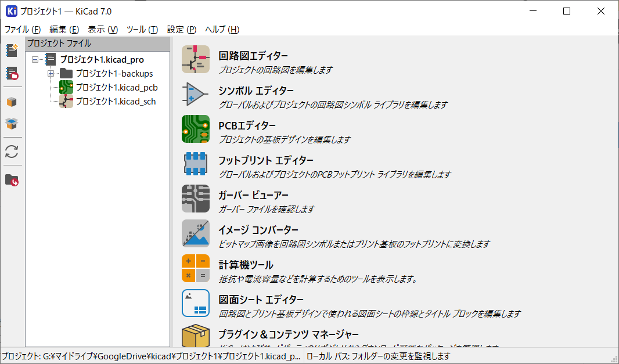Click the window title プロジェクト1 — KiCad 7.0
Screen dimensions: 619x364
tap(66, 12)
